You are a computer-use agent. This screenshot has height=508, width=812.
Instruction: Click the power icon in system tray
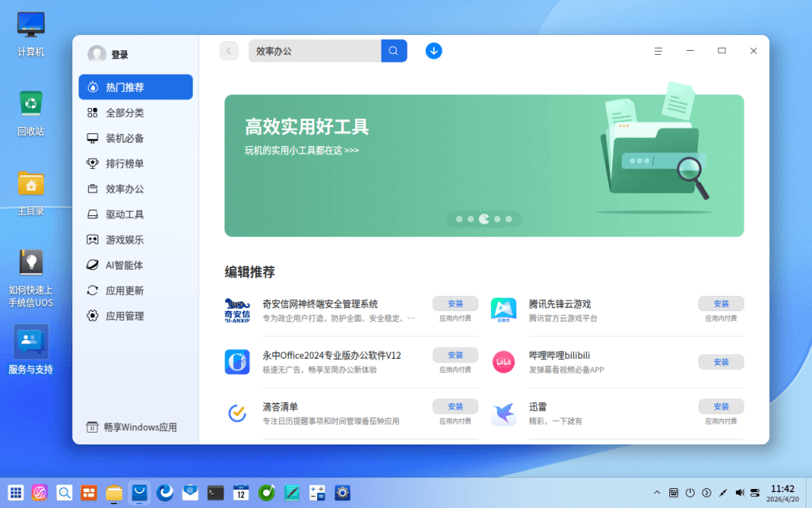pos(690,492)
